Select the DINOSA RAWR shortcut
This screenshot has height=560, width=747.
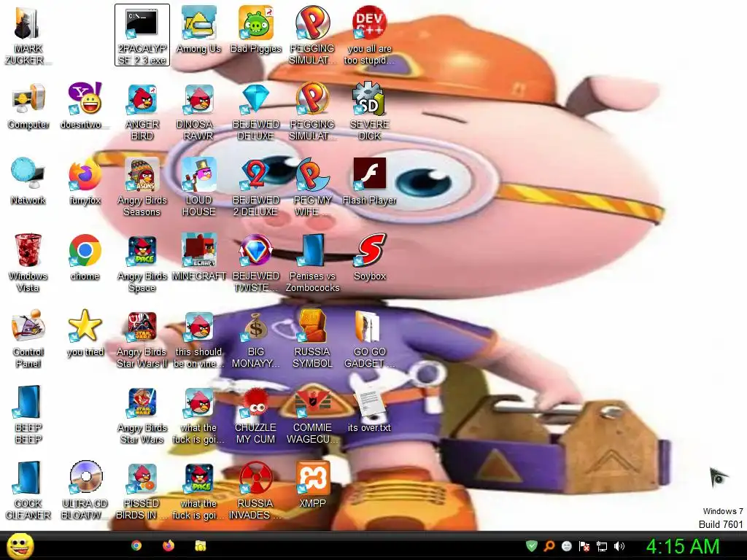coord(198,111)
